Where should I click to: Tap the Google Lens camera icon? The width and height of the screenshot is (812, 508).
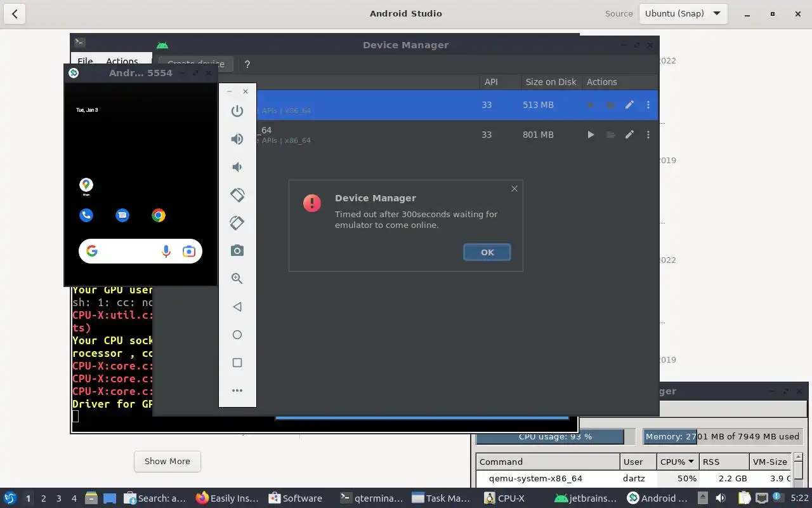[188, 251]
